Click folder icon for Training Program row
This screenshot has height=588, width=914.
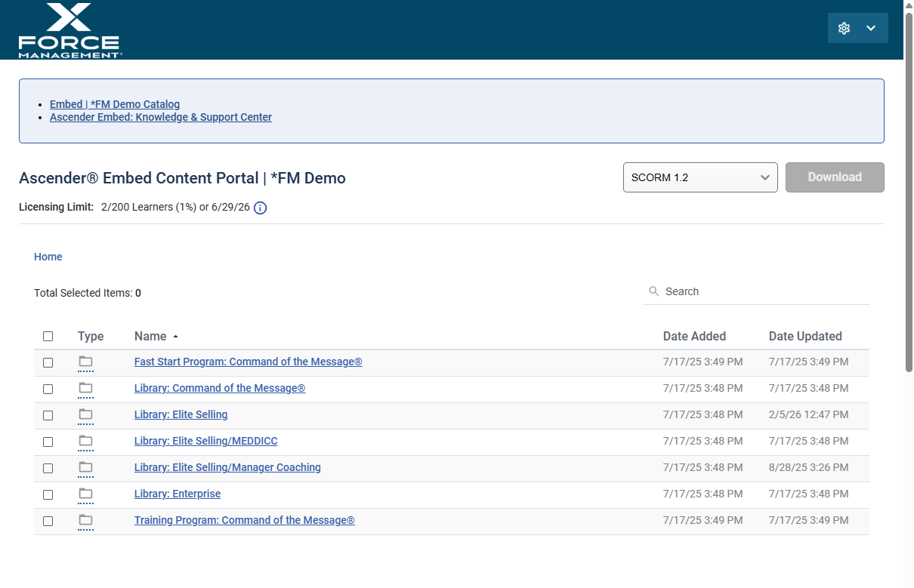click(x=85, y=521)
